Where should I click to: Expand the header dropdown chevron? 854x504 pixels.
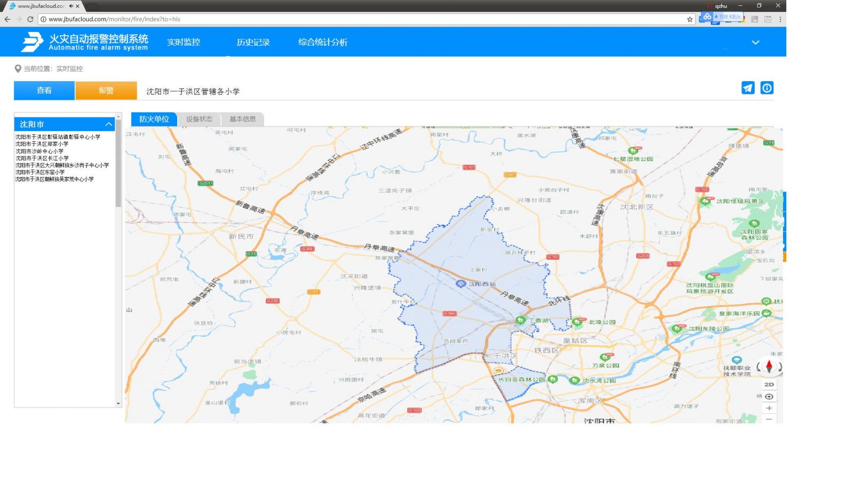(x=755, y=43)
